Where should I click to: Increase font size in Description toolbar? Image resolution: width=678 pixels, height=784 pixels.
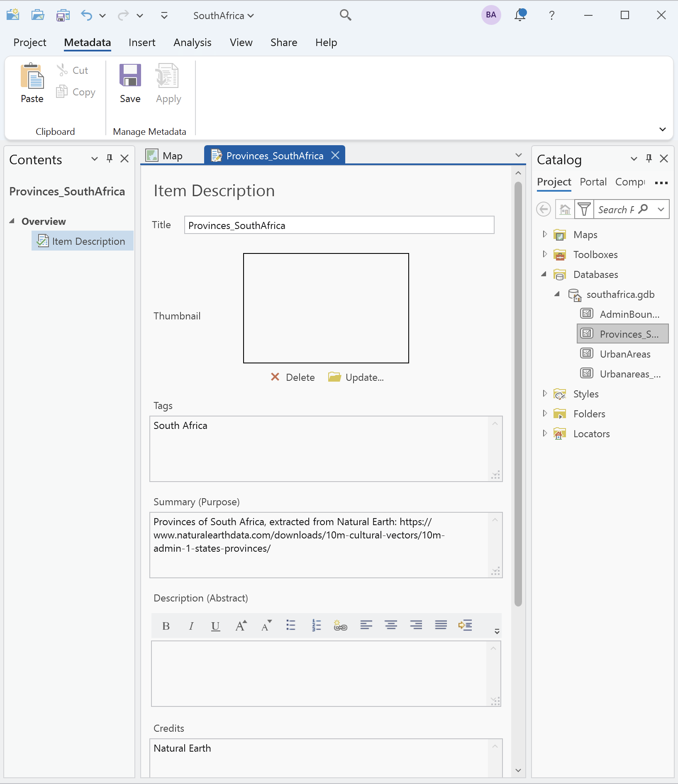(x=241, y=626)
